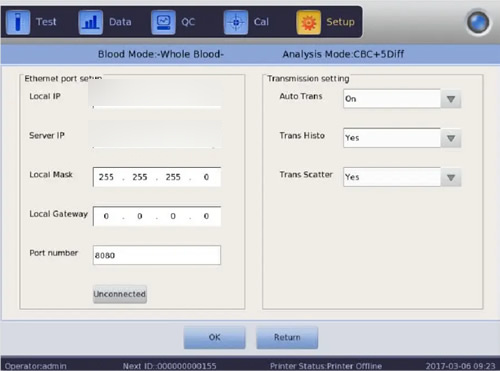Select the last octet of Local Mask
Screen dimensions: 500x371
[206, 177]
